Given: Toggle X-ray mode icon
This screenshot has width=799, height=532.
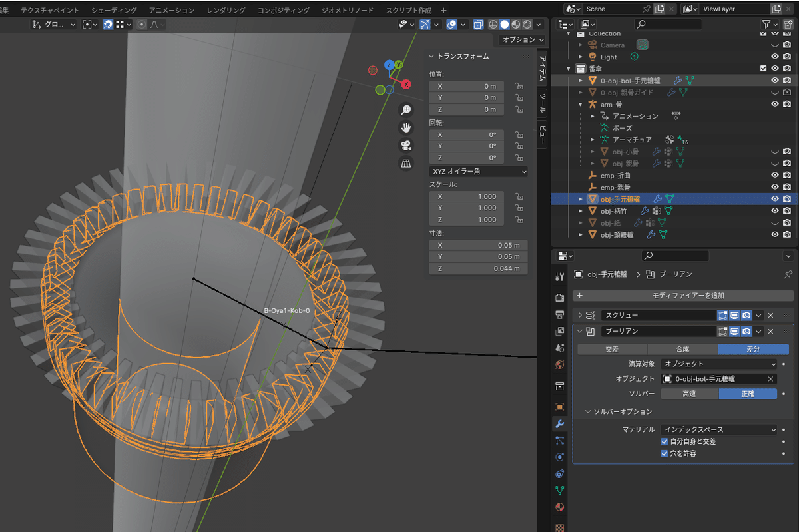Looking at the screenshot, I should click(478, 24).
